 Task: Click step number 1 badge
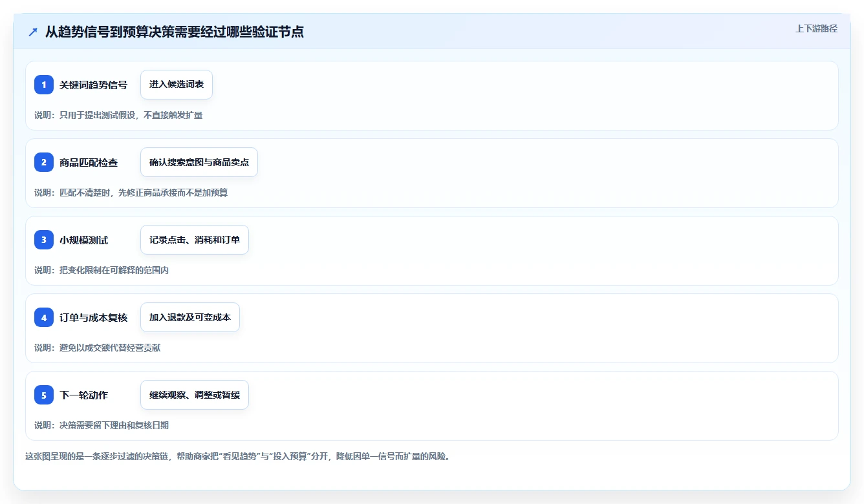(44, 85)
